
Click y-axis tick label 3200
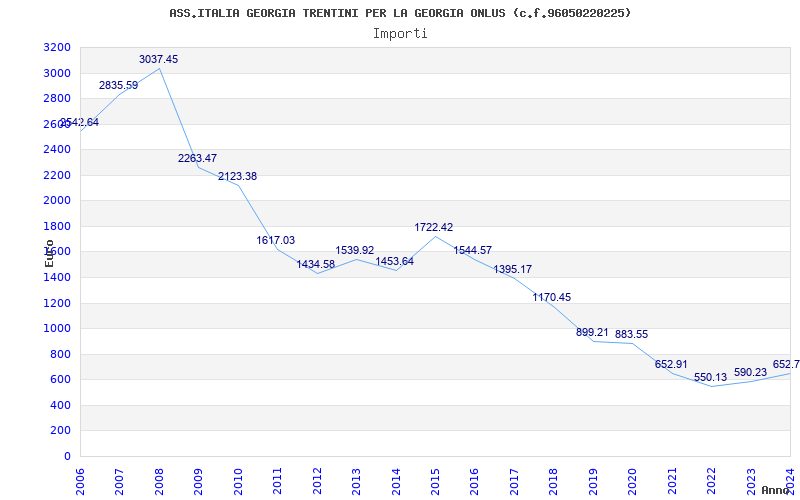[57, 47]
